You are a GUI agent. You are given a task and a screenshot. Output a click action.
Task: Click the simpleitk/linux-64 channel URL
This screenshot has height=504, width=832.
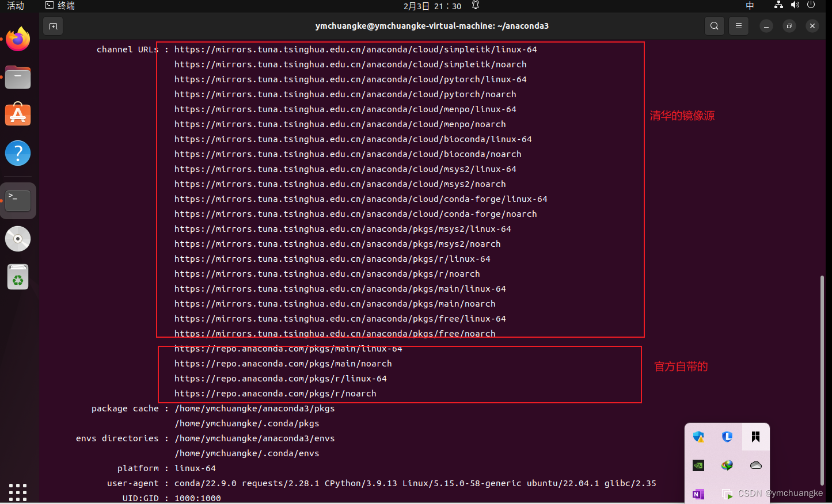tap(355, 49)
